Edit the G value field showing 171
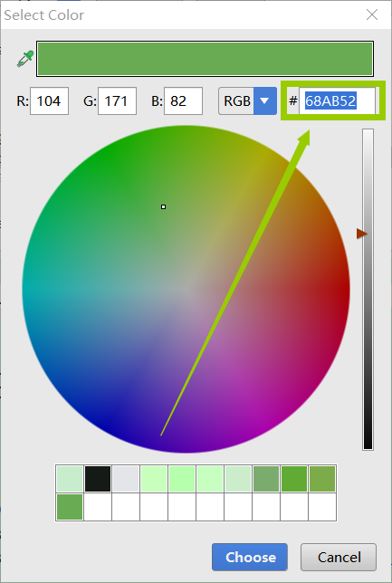Image resolution: width=392 pixels, height=583 pixels. point(117,101)
